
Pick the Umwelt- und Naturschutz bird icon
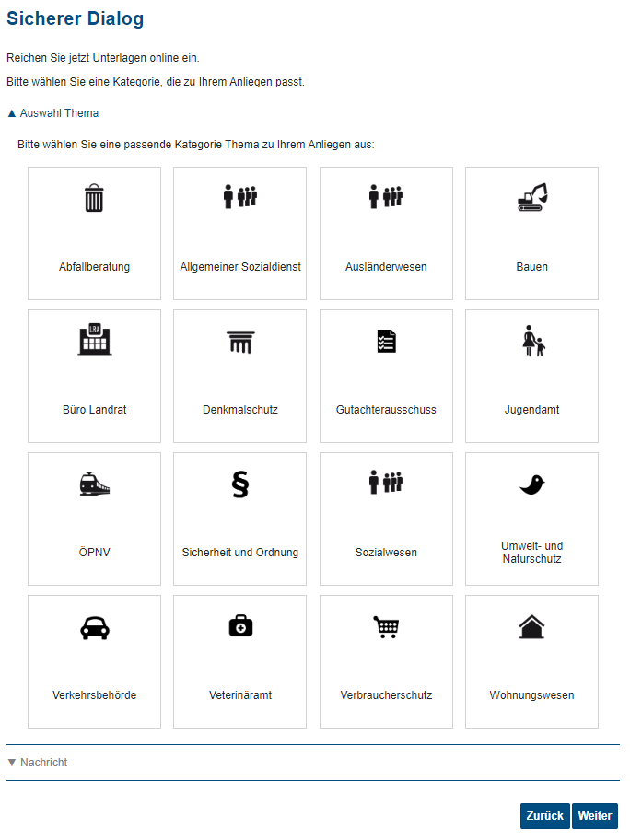532,484
